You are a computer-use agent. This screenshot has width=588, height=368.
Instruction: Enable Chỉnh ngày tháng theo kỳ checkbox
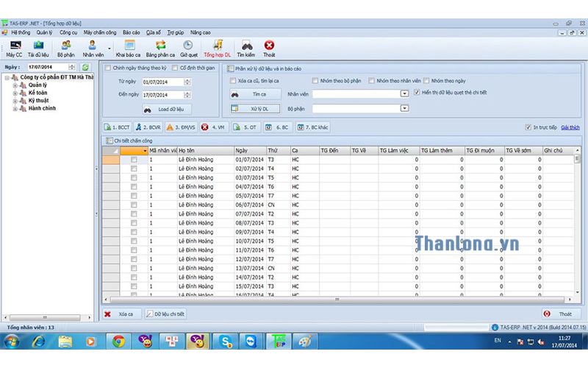pos(108,68)
